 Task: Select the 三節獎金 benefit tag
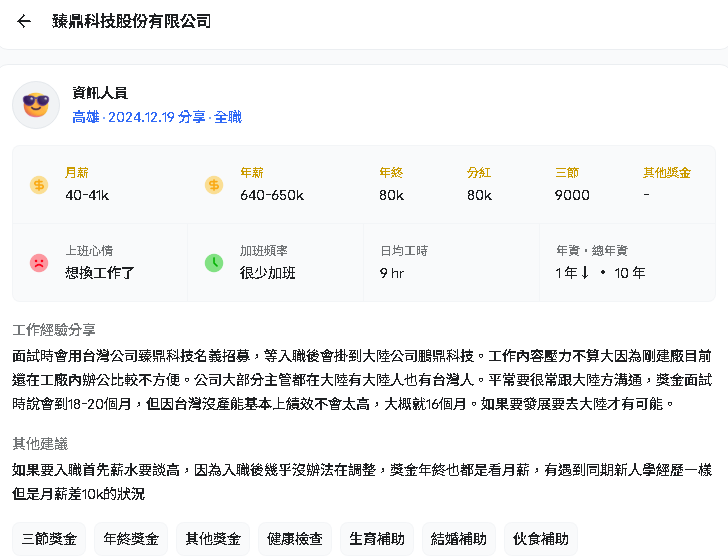pos(49,539)
